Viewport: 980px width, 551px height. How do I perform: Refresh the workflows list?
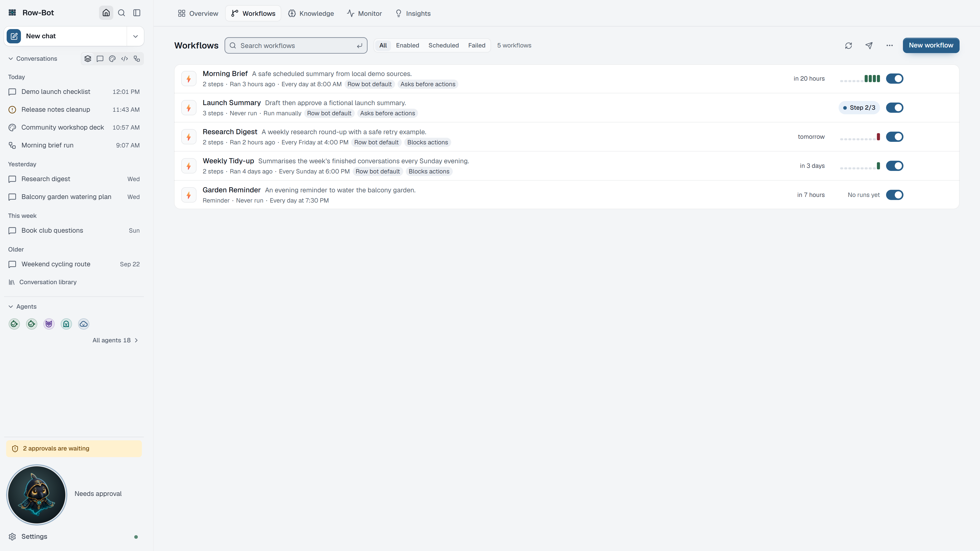pos(848,45)
